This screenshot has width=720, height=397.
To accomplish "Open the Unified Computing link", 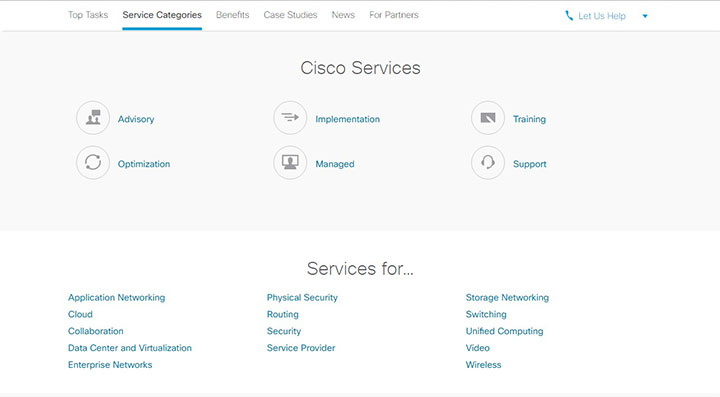I will coord(505,331).
